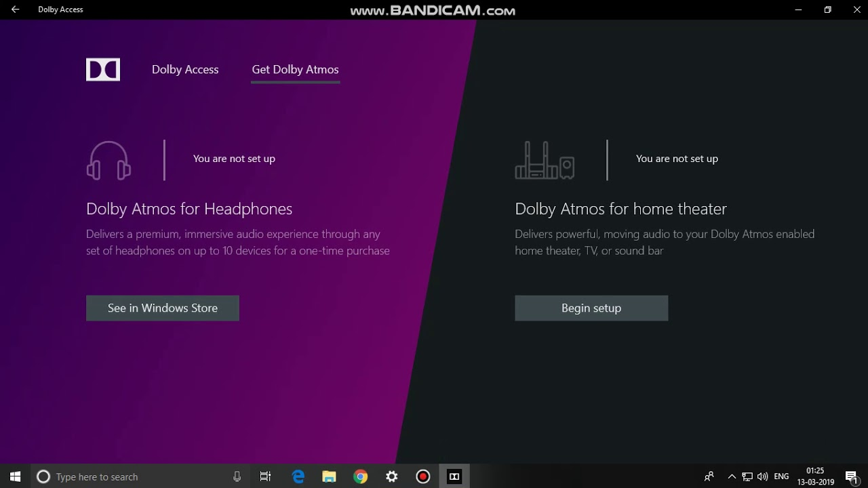This screenshot has height=488, width=868.
Task: Click the headphones icon
Action: (x=108, y=160)
